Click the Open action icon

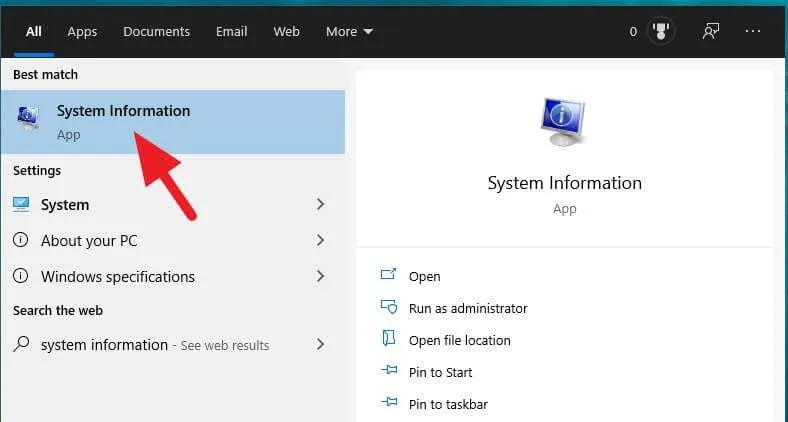[388, 274]
